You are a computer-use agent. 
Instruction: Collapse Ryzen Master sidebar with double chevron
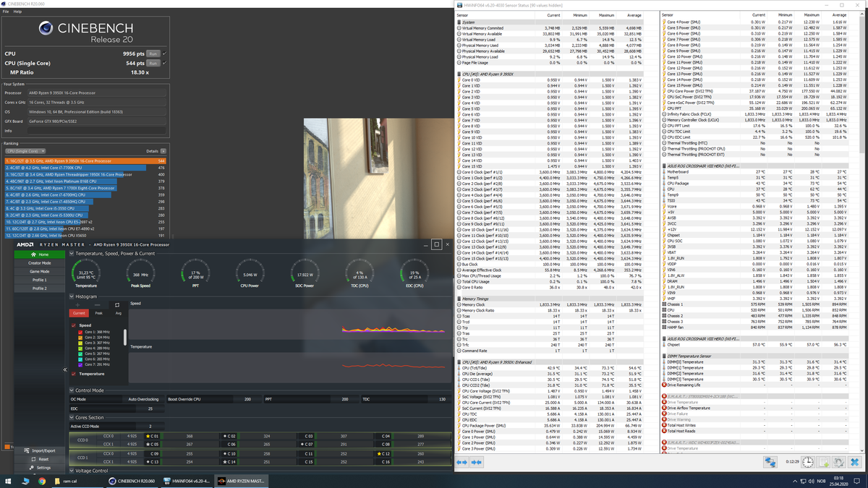click(65, 370)
